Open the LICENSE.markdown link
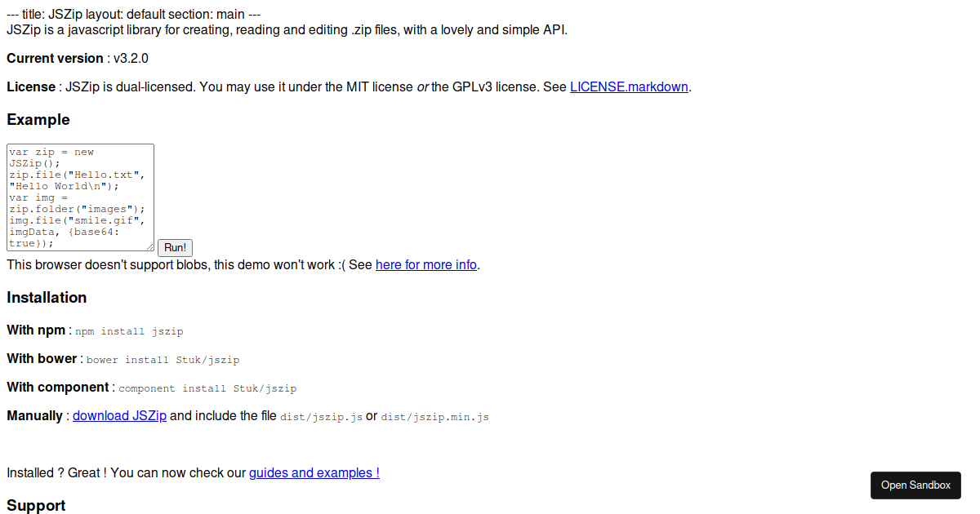This screenshot has height=514, width=980. (629, 86)
